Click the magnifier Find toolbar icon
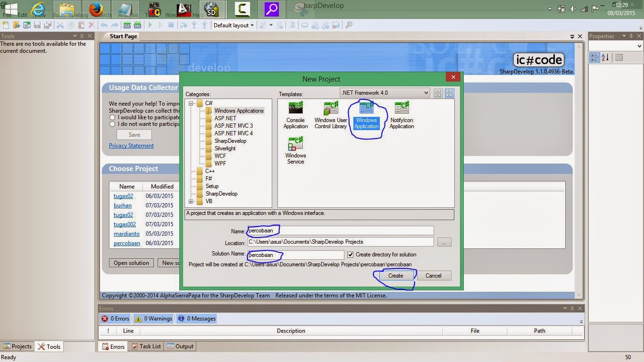 click(349, 25)
